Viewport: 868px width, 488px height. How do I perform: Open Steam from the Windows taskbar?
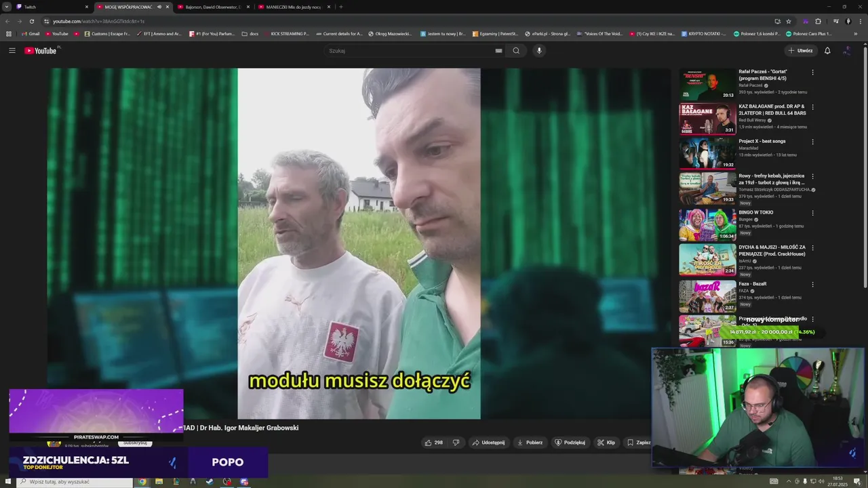point(210,482)
